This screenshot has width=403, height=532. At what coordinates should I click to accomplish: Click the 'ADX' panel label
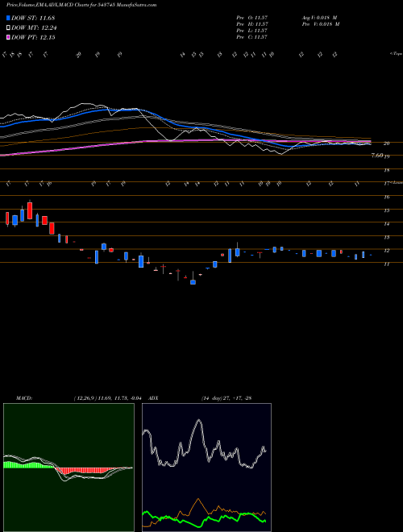pyautogui.click(x=153, y=398)
